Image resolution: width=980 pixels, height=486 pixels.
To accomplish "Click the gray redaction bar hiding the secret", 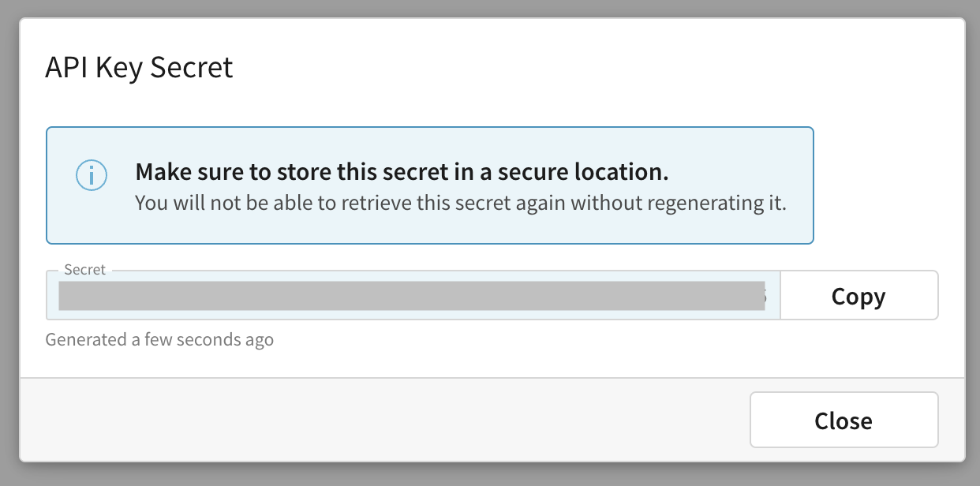I will coord(411,296).
